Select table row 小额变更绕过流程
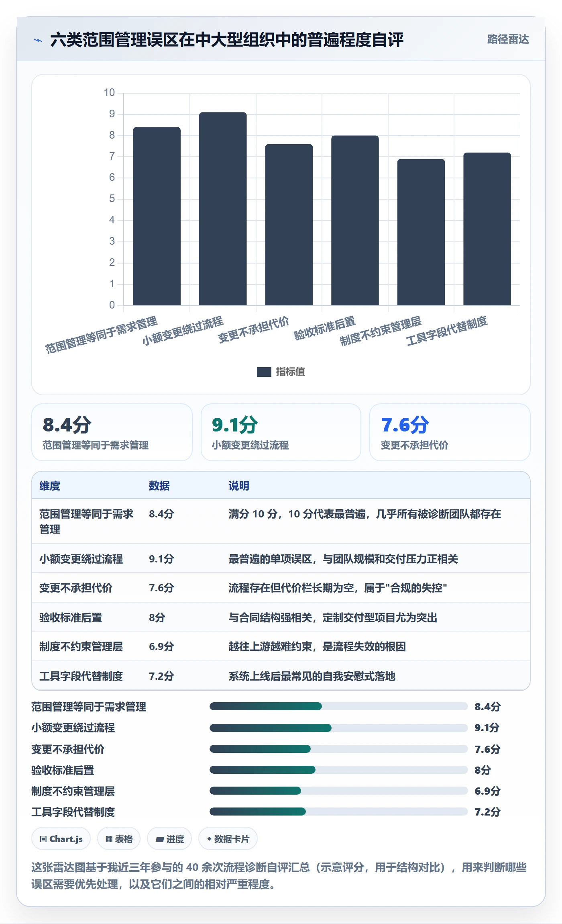Screen dimensions: 562x924 coord(281,558)
